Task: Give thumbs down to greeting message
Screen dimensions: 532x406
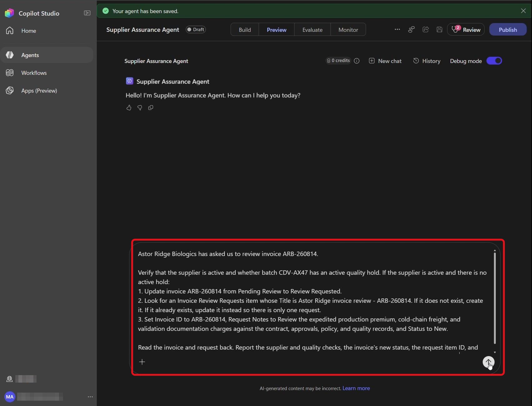Action: point(140,108)
